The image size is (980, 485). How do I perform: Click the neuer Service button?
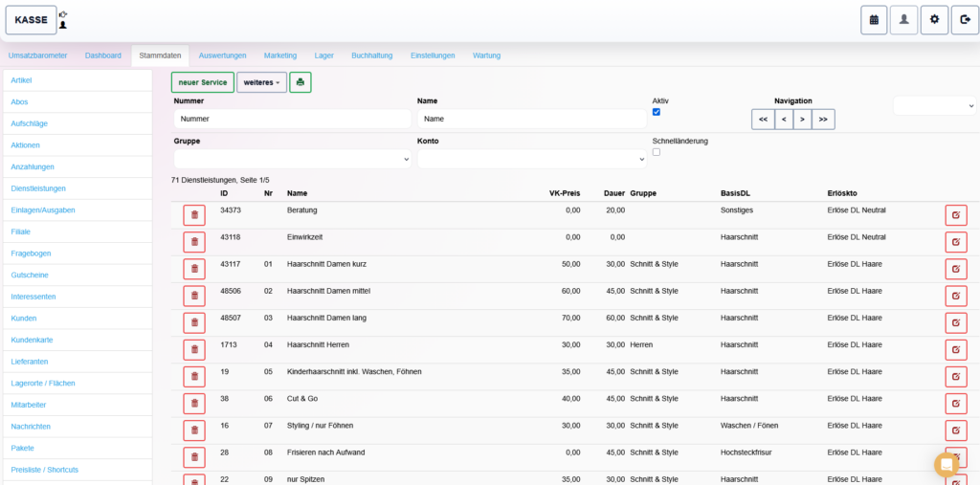click(203, 82)
